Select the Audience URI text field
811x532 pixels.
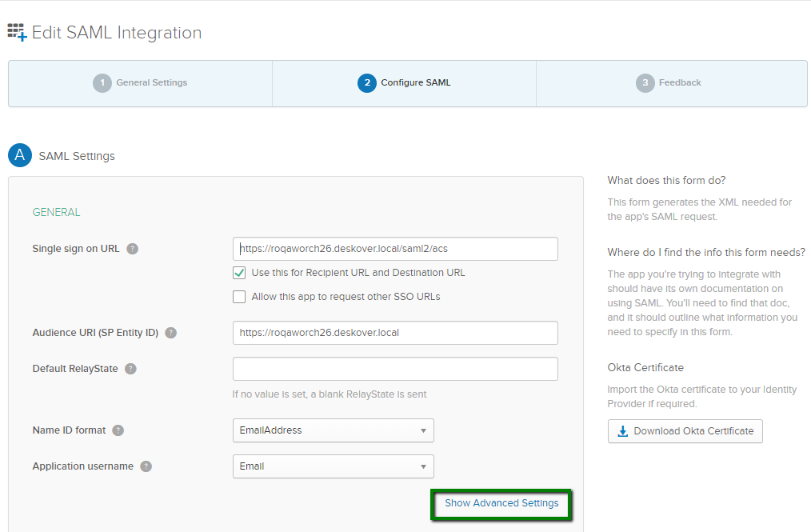[394, 332]
